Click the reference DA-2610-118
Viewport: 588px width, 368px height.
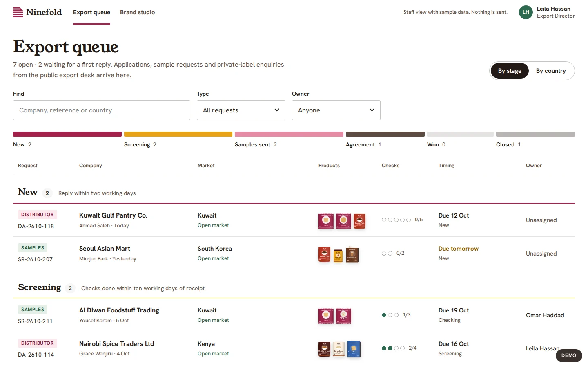(x=36, y=226)
